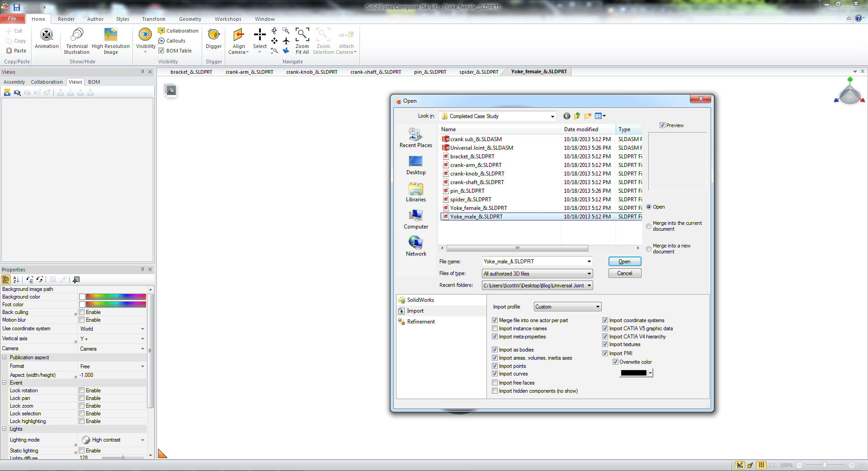Uncheck Merge file into one actor per part
The width and height of the screenshot is (868, 471).
pyautogui.click(x=495, y=320)
